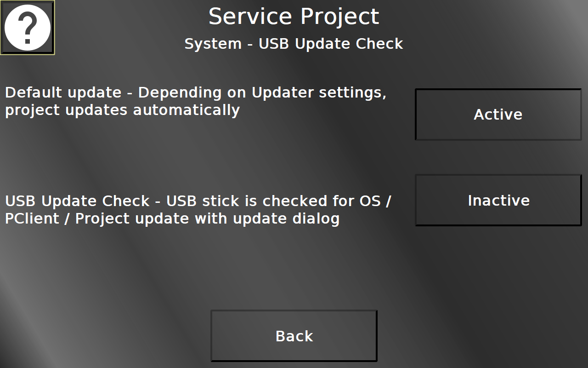Toggle the USB Update Check Inactive button
Viewport: 588px width, 368px height.
click(498, 200)
